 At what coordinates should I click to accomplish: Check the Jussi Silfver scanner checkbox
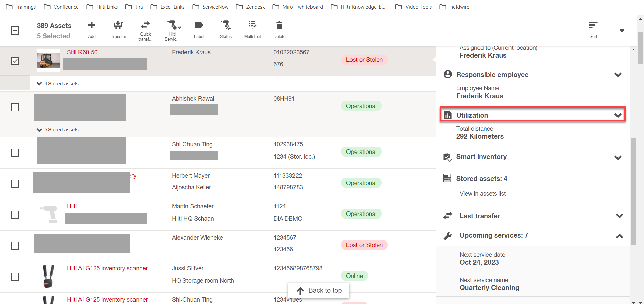point(15,277)
